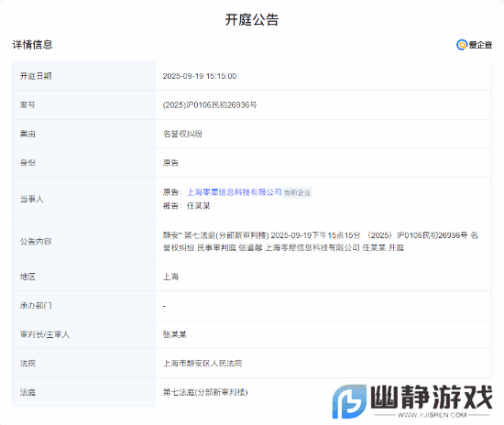Click the 当前企业 tag badge
Image resolution: width=504 pixels, height=425 pixels.
click(297, 192)
